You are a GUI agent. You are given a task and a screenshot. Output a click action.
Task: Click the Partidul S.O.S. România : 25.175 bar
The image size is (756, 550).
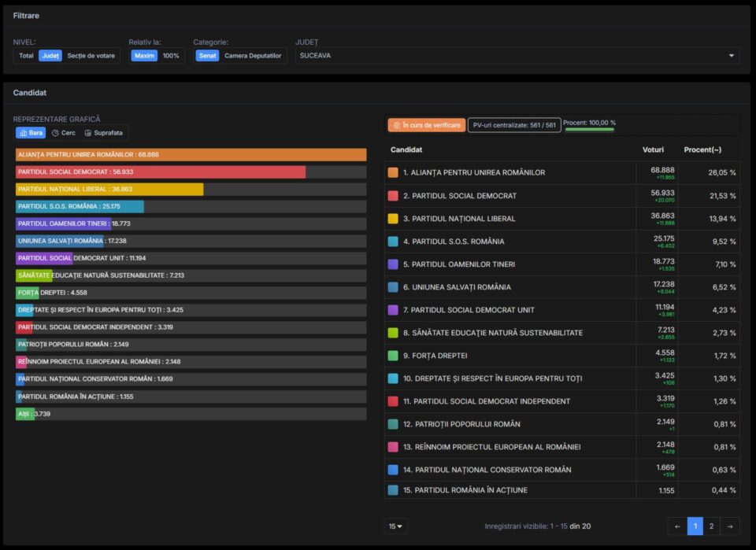pos(80,207)
